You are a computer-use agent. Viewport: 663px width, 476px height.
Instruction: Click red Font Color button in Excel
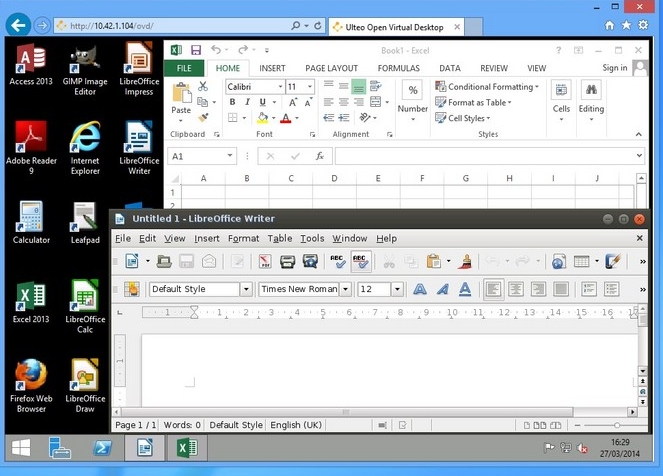pyautogui.click(x=286, y=118)
